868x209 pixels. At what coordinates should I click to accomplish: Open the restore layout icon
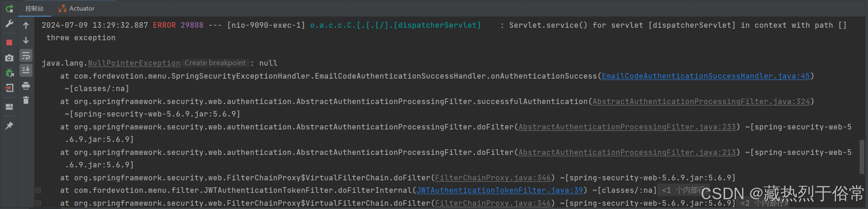pos(9,107)
